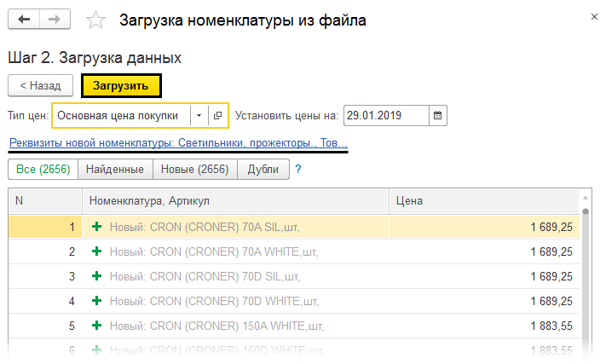Add page to favorites with star
The height and width of the screenshot is (364, 606).
coord(98,20)
